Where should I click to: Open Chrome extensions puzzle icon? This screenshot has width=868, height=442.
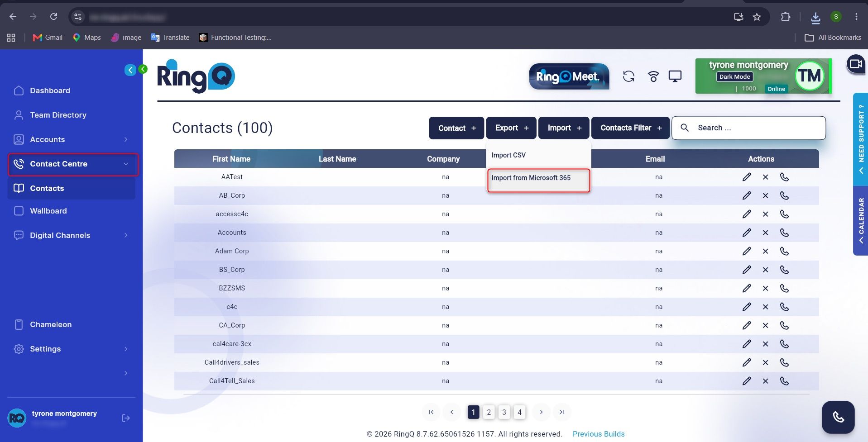[x=786, y=17]
